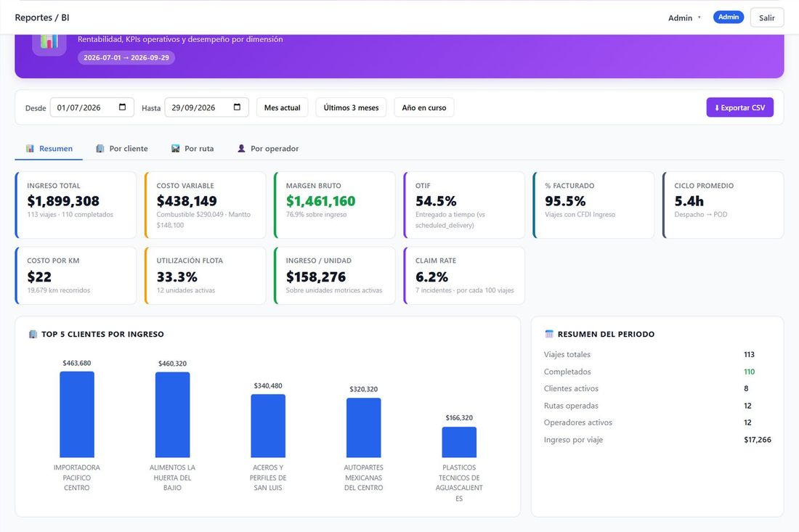
Task: Click the Resumen tab chart icon
Action: (x=30, y=149)
